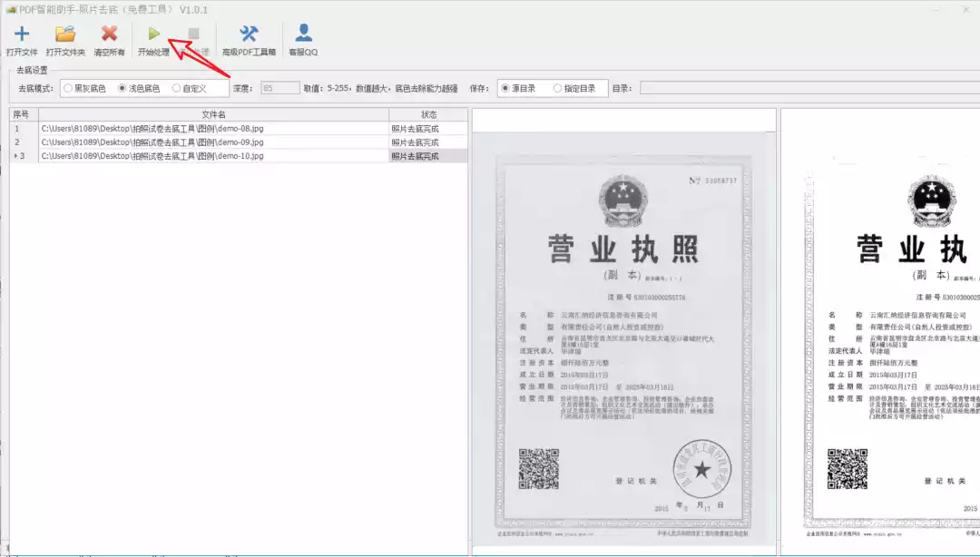
Task: Click the status cell of demo-09.jpg
Action: coord(428,142)
